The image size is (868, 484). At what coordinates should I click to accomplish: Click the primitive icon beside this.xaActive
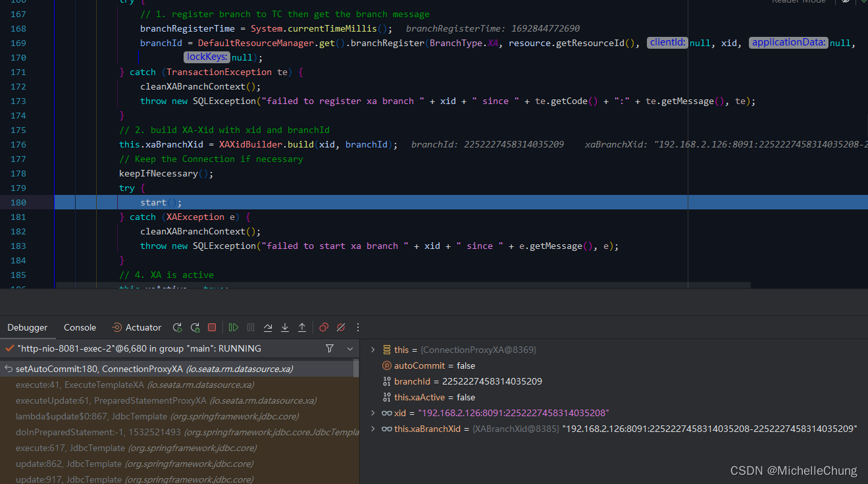pyautogui.click(x=387, y=397)
